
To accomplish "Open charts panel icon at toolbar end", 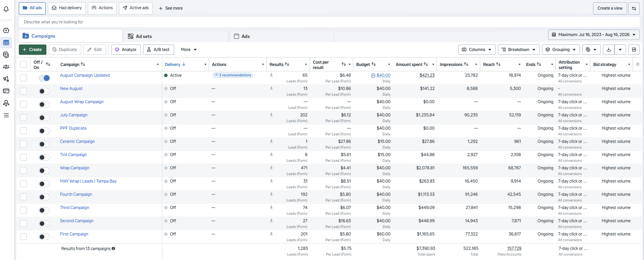I will [x=634, y=49].
